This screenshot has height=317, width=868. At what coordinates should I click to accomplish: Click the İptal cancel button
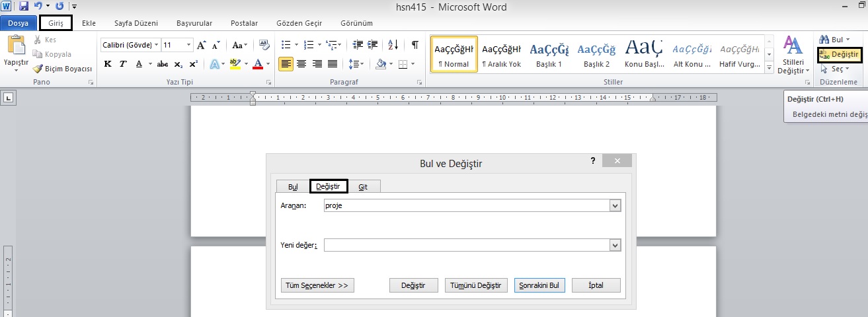(x=596, y=285)
